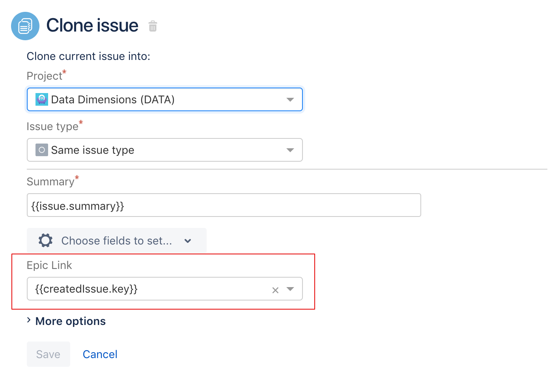Image resolution: width=560 pixels, height=392 pixels.
Task: Click the Cancel link
Action: coord(100,354)
